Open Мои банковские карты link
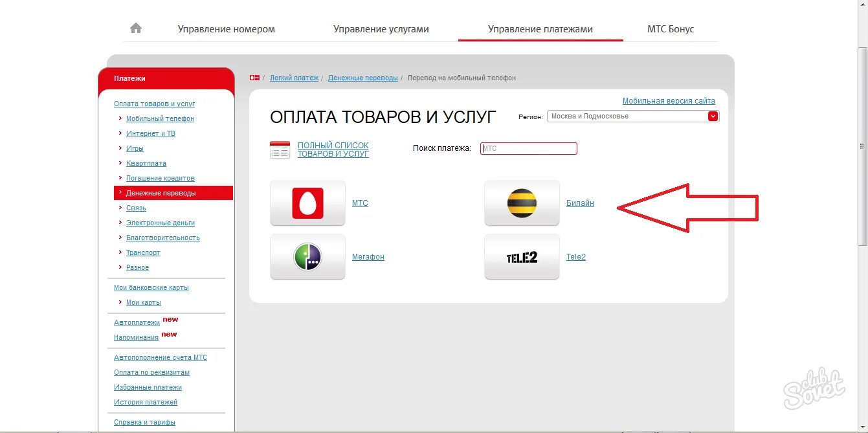Image resolution: width=868 pixels, height=433 pixels. click(151, 287)
